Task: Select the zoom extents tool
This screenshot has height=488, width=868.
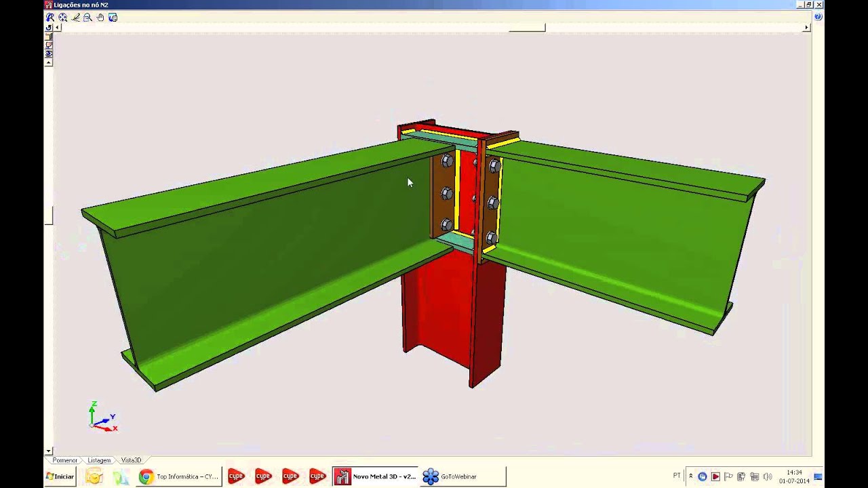Action: click(x=62, y=18)
